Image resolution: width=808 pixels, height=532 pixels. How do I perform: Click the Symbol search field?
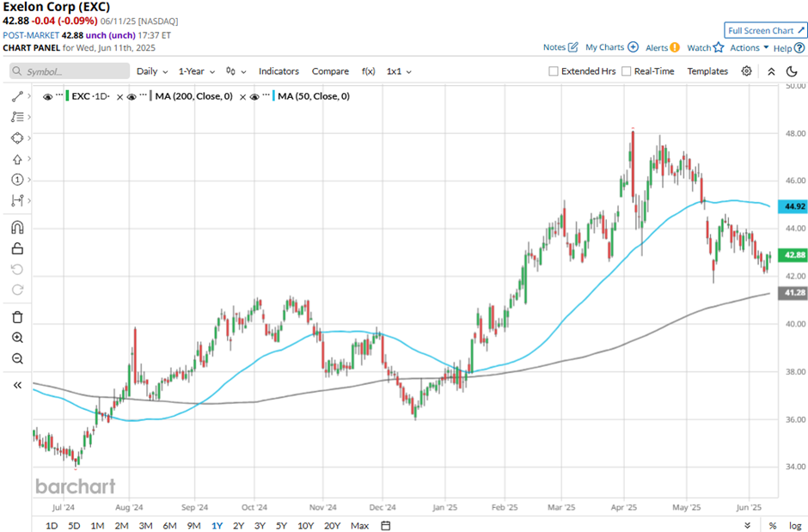(70, 71)
